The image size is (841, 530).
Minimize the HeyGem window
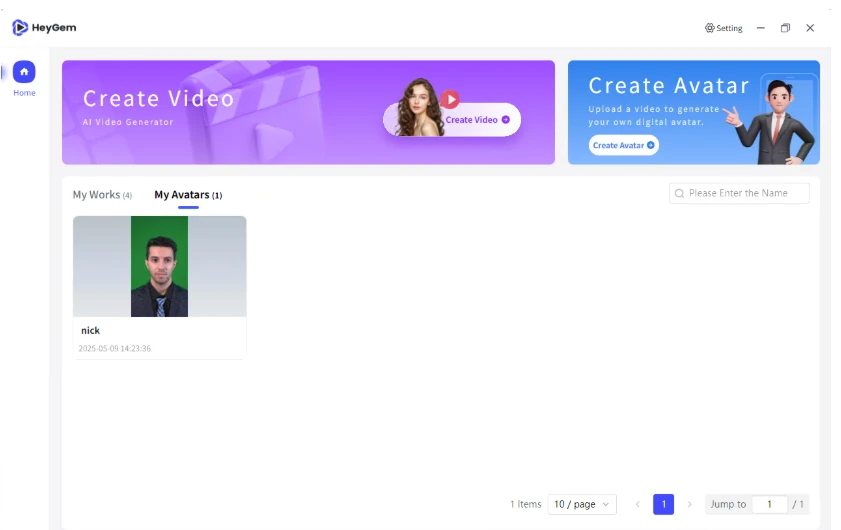[761, 28]
